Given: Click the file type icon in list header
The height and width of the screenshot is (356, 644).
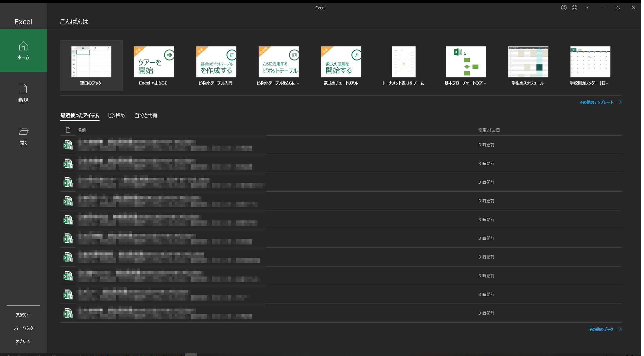Looking at the screenshot, I should click(68, 130).
